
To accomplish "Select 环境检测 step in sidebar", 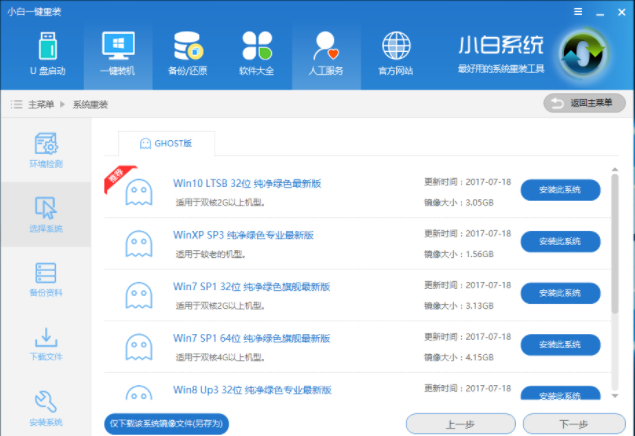I will point(45,149).
